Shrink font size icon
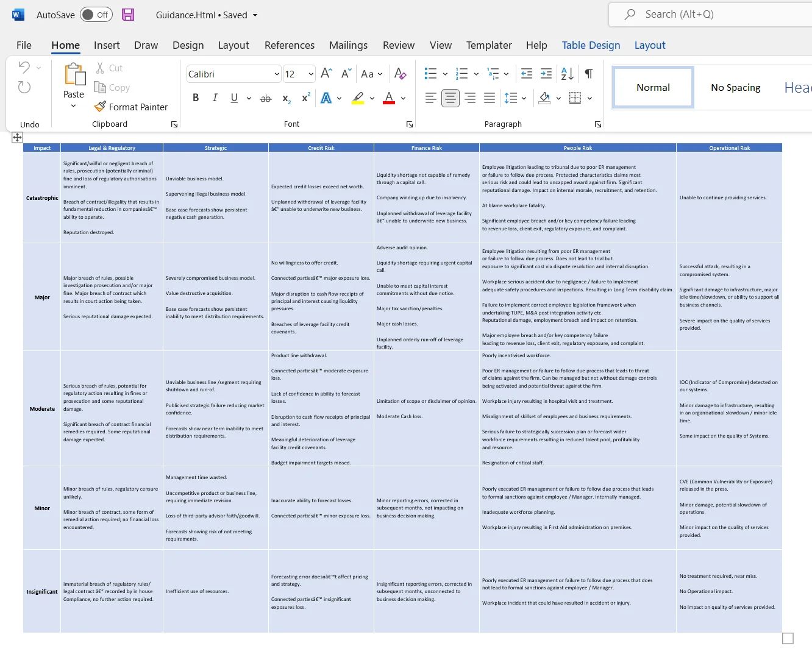The width and height of the screenshot is (812, 654). [x=346, y=74]
